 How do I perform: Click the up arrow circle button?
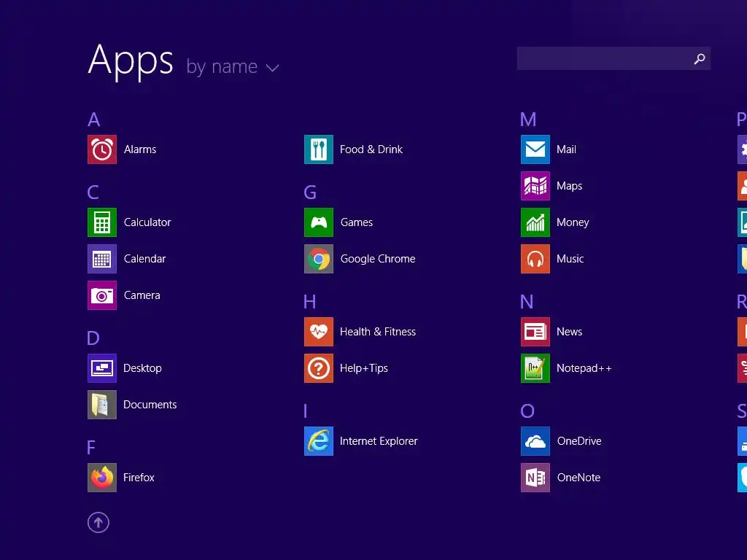pos(98,523)
